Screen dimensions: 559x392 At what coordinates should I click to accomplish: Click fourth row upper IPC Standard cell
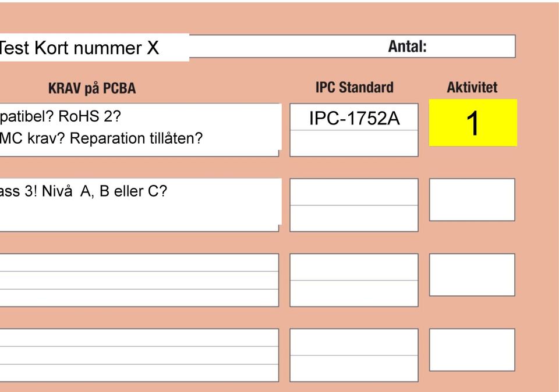(353, 342)
